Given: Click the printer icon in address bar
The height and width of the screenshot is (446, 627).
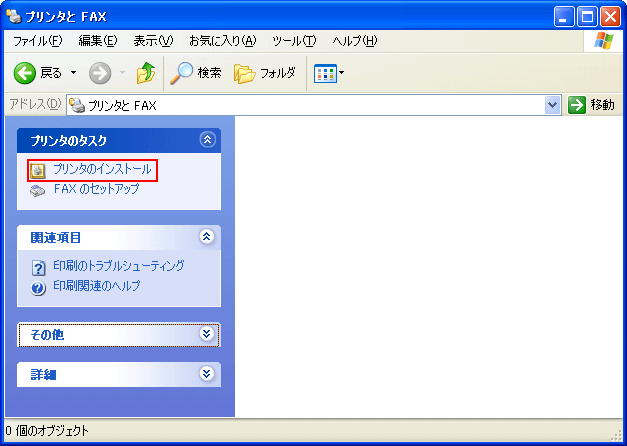Looking at the screenshot, I should click(x=77, y=105).
